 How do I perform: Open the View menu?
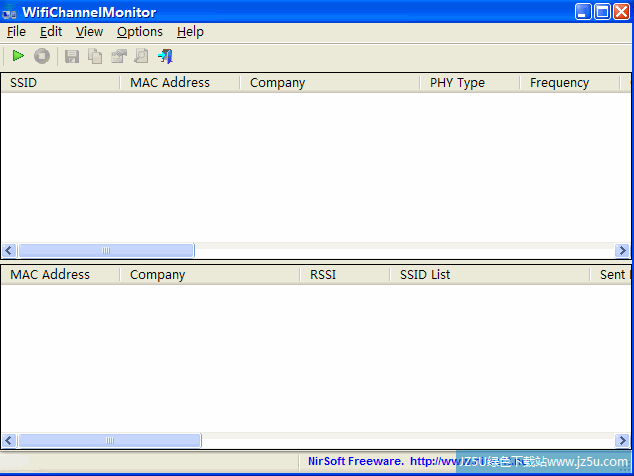coord(89,32)
